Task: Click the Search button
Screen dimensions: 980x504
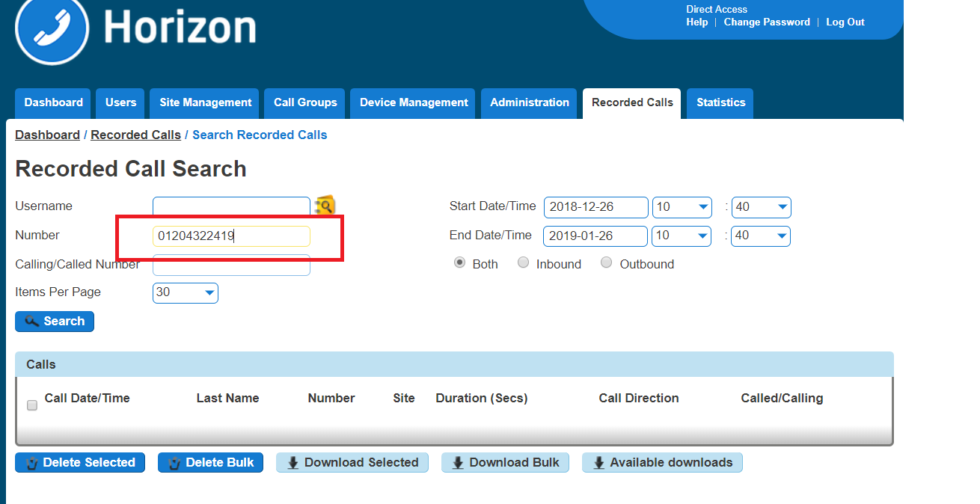Action: [55, 322]
